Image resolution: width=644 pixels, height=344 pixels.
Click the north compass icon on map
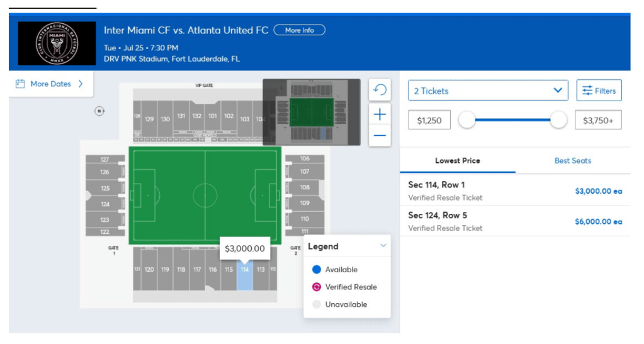point(99,111)
